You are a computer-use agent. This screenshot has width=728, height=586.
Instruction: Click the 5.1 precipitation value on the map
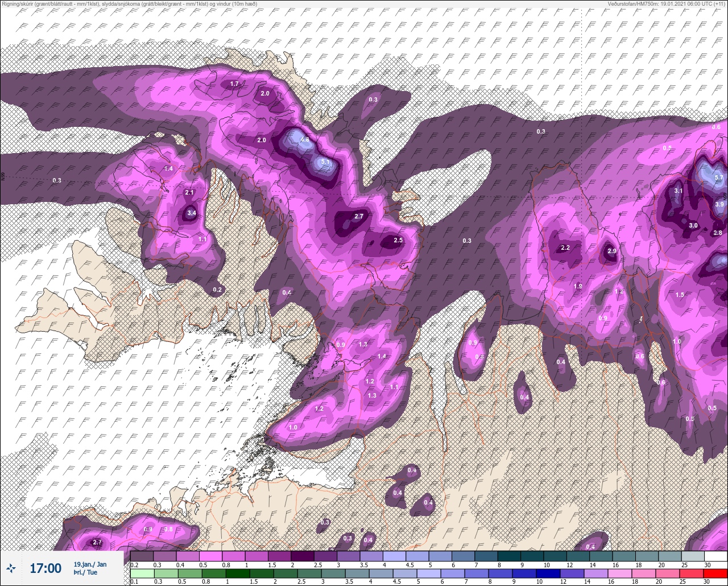point(326,162)
